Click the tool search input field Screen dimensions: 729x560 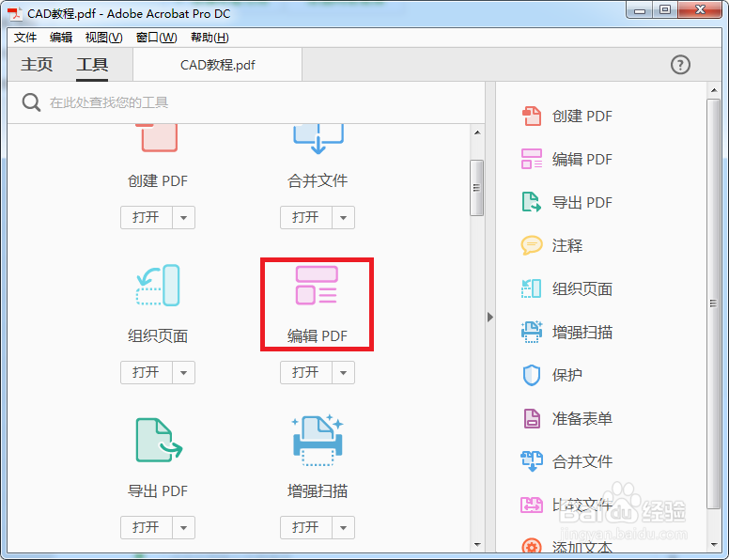coord(246,102)
